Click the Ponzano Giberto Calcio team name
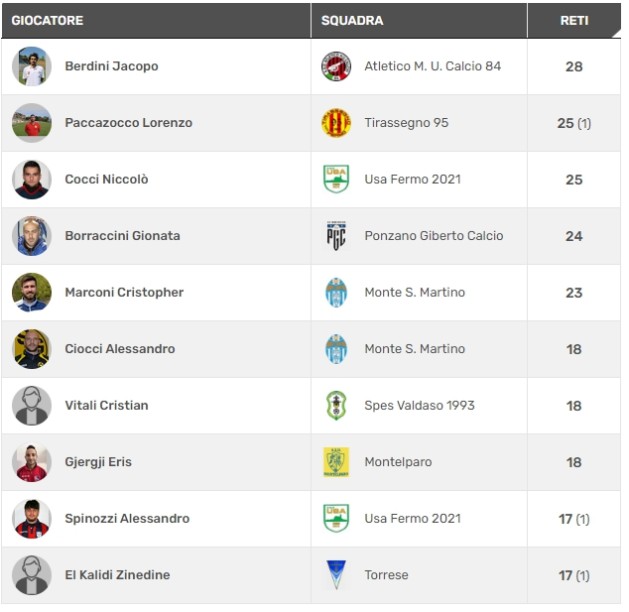 tap(434, 236)
